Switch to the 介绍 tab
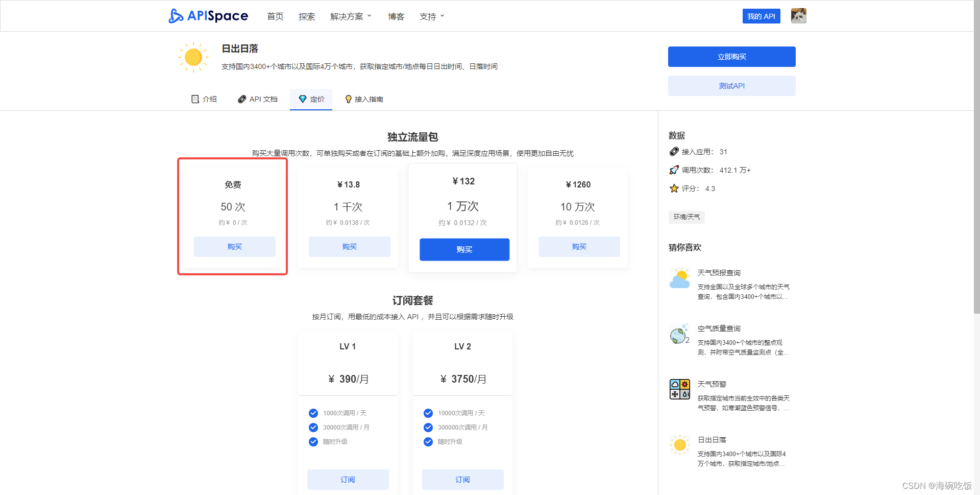 click(x=204, y=99)
